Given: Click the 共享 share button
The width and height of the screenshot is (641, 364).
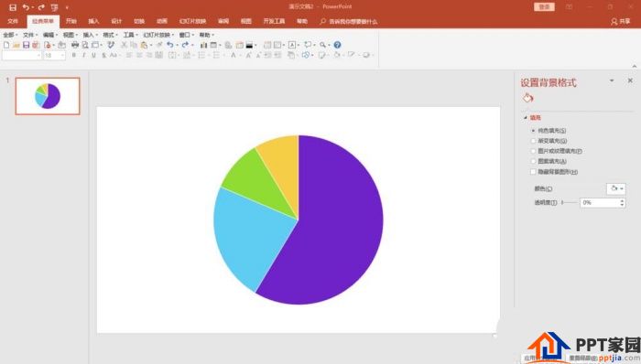Looking at the screenshot, I should click(620, 21).
